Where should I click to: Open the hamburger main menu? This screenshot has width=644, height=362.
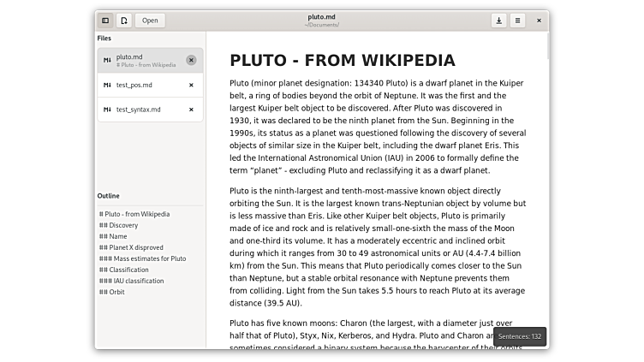point(517,21)
